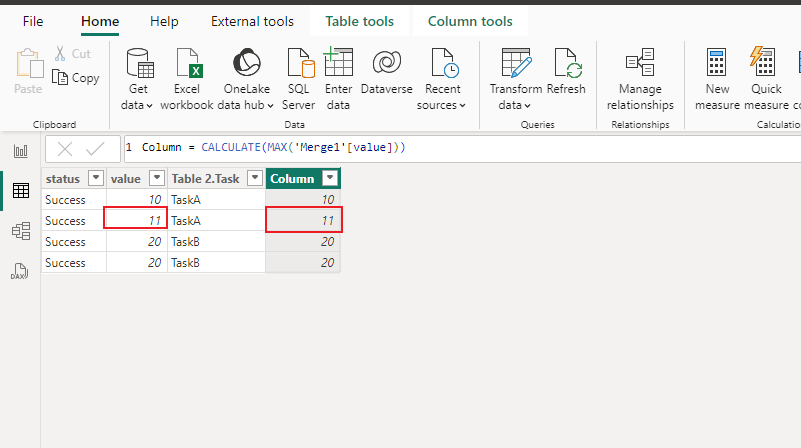Select the value cell showing 11
The height and width of the screenshot is (448, 801).
[135, 221]
